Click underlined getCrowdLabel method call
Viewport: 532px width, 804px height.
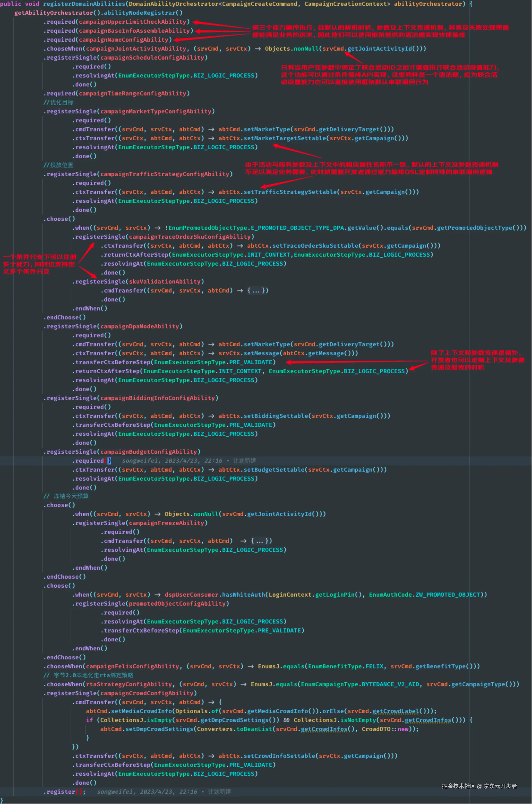coord(395,711)
